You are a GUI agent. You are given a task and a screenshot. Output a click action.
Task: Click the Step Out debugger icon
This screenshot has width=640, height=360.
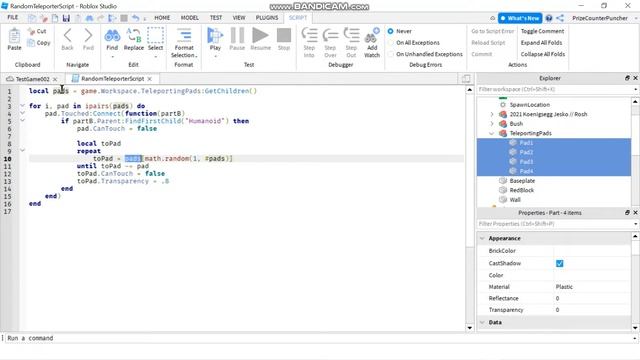click(x=351, y=36)
